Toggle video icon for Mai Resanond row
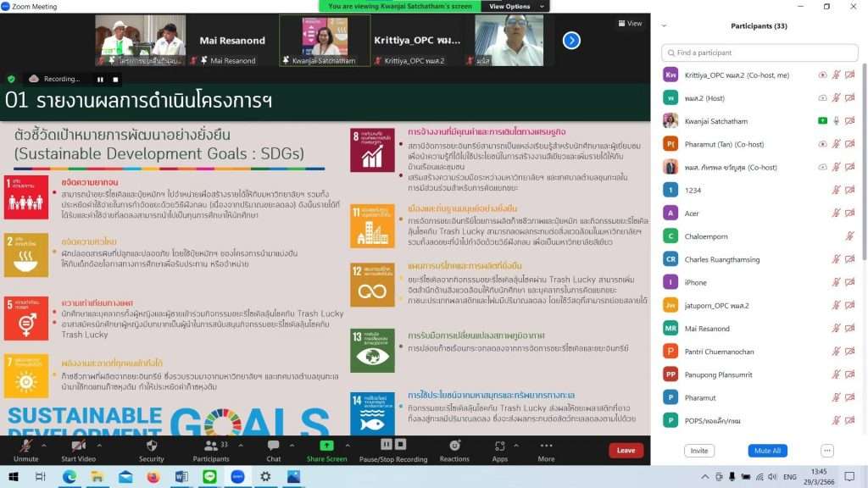 [x=849, y=329]
